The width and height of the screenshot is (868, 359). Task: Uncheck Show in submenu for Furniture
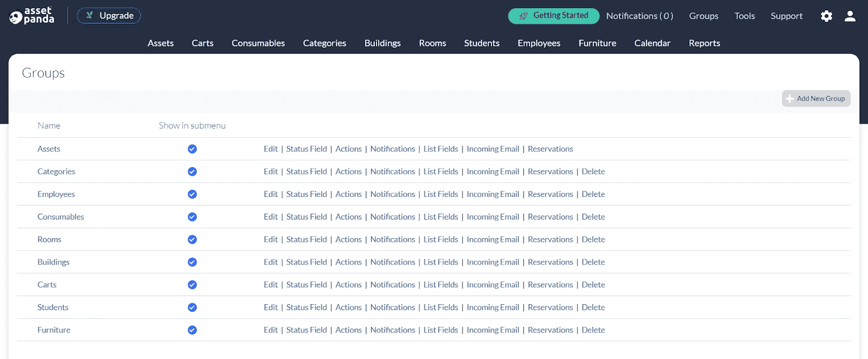[x=192, y=330]
